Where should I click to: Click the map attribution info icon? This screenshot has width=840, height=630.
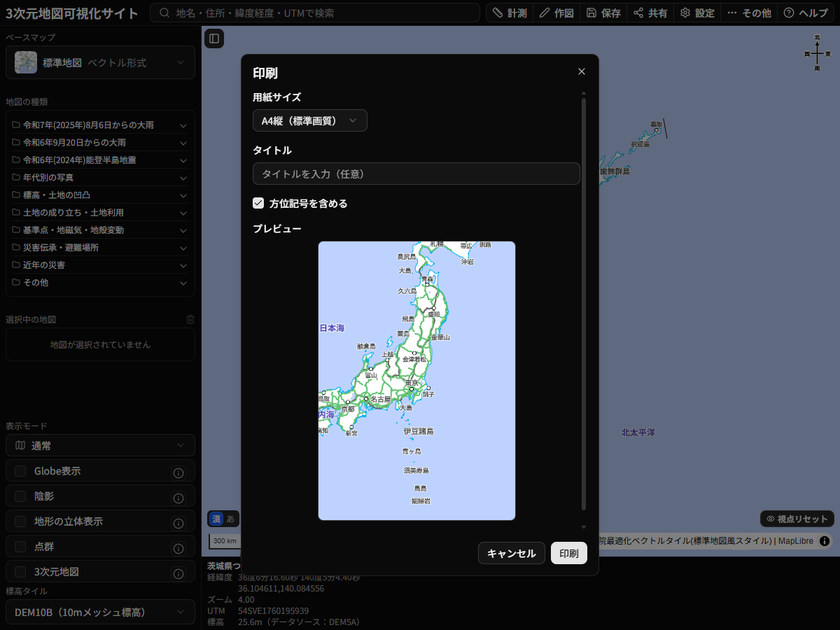[x=825, y=541]
